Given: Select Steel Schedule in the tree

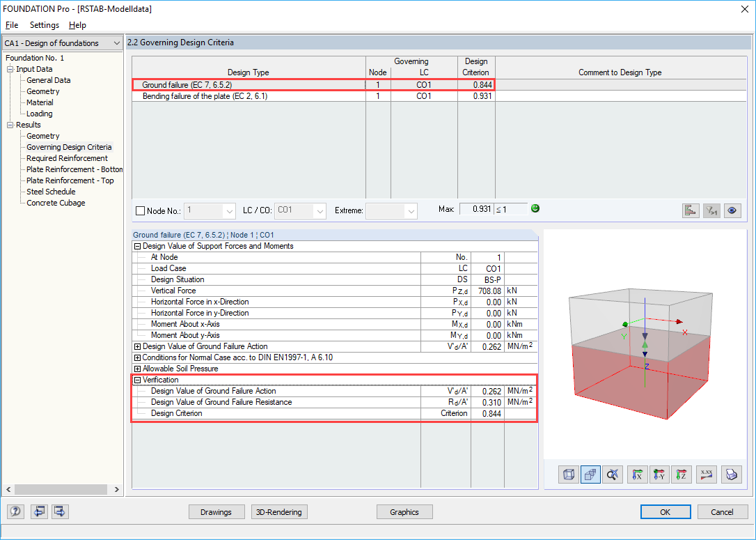Looking at the screenshot, I should tap(51, 192).
